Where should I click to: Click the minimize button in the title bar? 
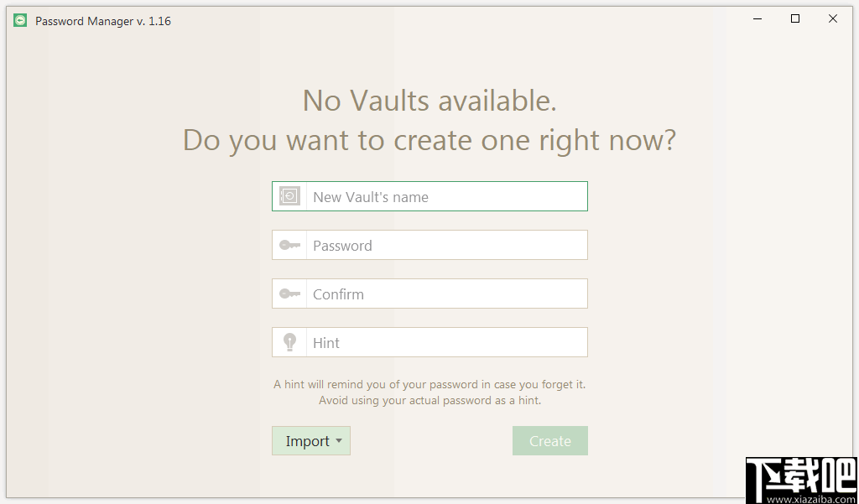(757, 18)
